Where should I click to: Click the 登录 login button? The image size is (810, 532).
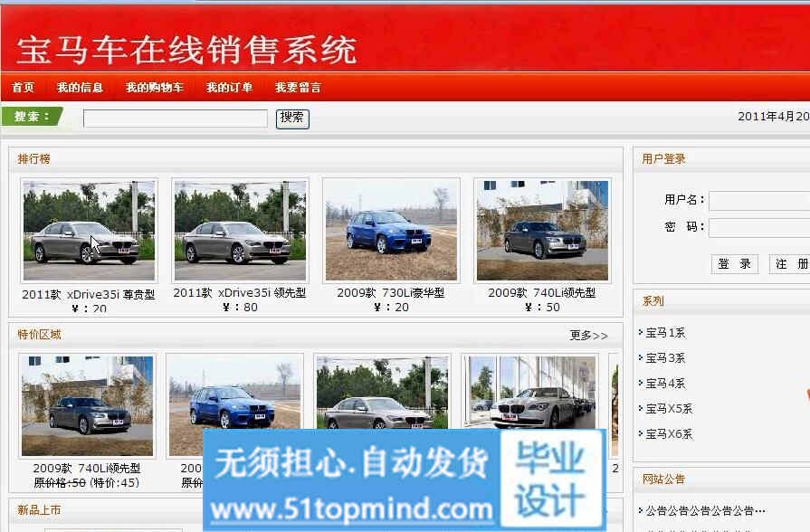[734, 264]
